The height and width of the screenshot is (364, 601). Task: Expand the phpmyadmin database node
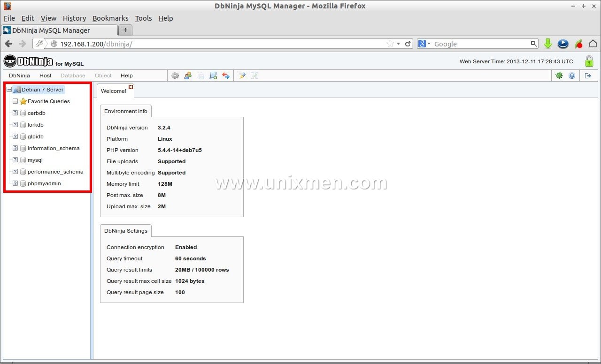(15, 183)
